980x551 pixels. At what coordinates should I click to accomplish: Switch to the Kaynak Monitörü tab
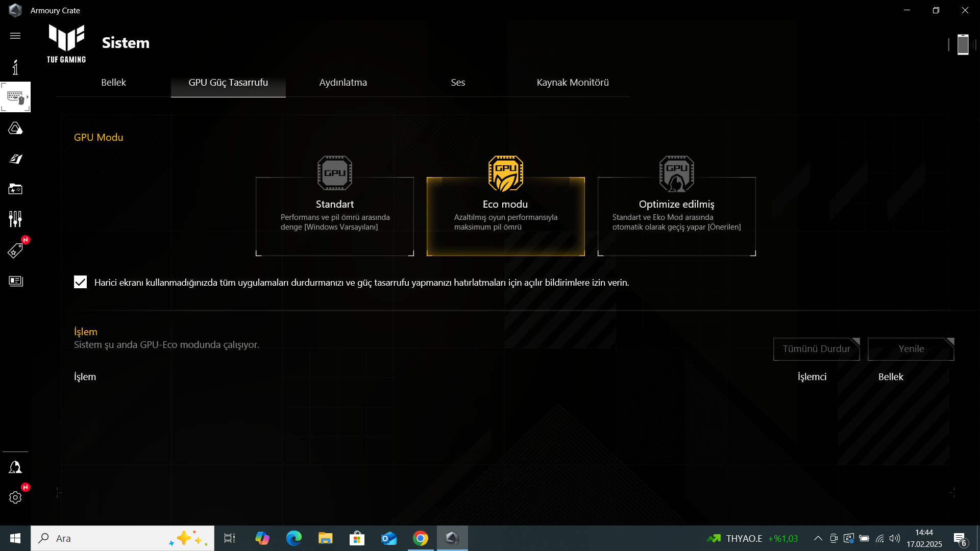point(572,83)
